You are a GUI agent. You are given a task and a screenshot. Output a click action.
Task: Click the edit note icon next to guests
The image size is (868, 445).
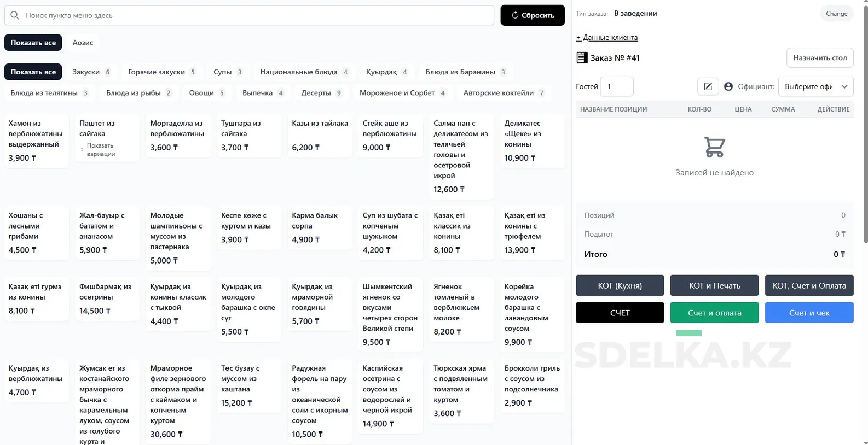pos(708,86)
